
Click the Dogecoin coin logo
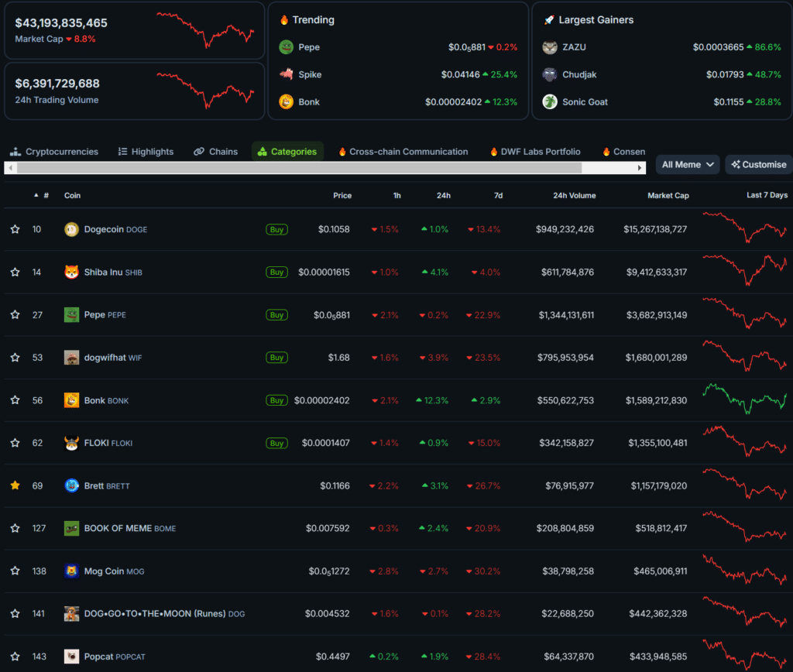pyautogui.click(x=71, y=230)
